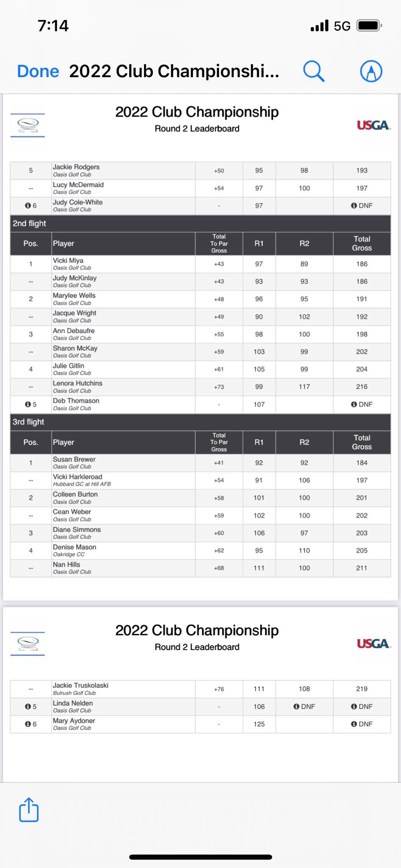Click the R1 column header in 2nd flight
The image size is (401, 868).
(x=259, y=244)
